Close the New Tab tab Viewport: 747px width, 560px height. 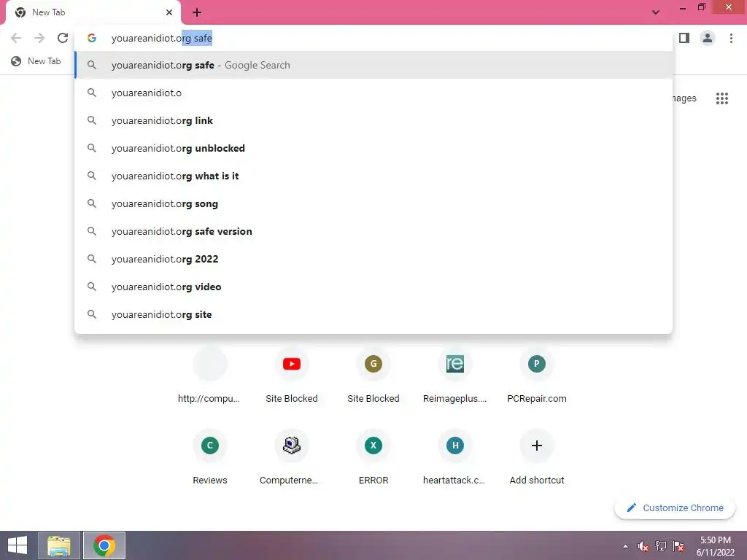click(169, 12)
